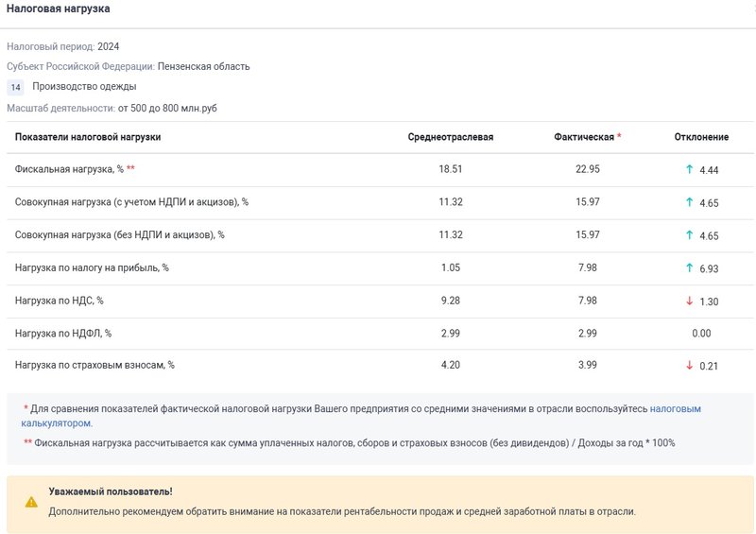Viewport: 756px width, 534px height.
Task: Click the red down arrow beside 1.30
Action: (x=689, y=301)
